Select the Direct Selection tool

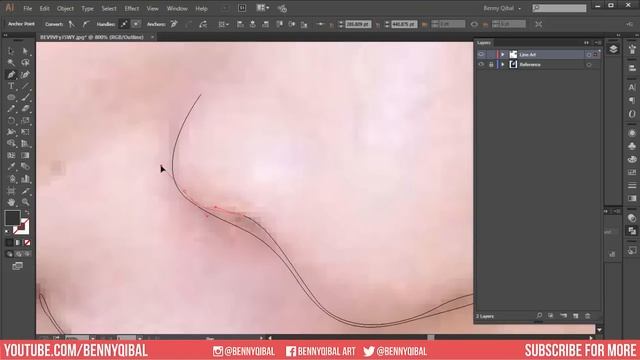25,51
